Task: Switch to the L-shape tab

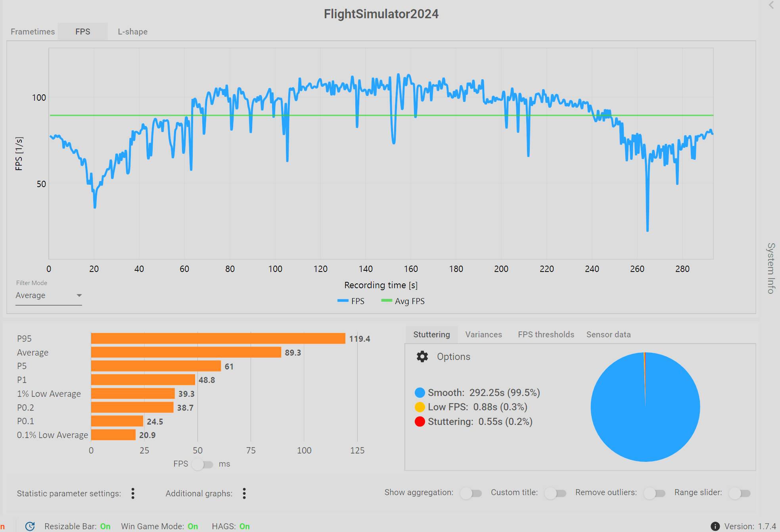Action: pos(132,32)
